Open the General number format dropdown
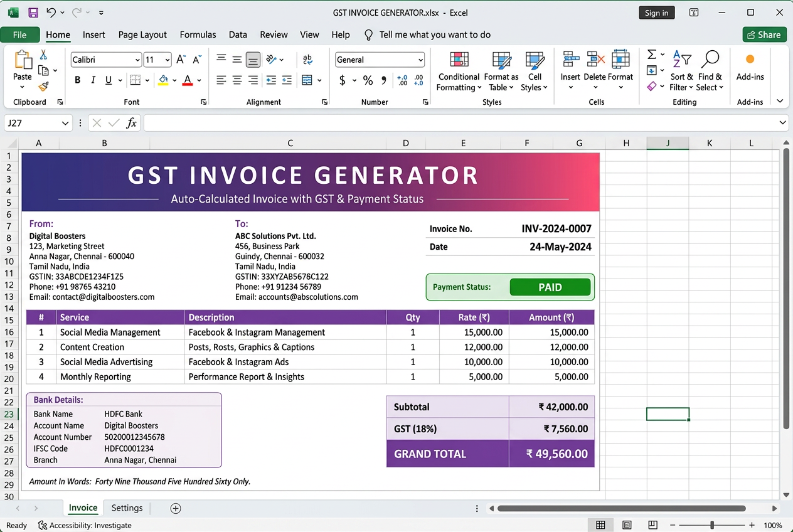 [420, 60]
